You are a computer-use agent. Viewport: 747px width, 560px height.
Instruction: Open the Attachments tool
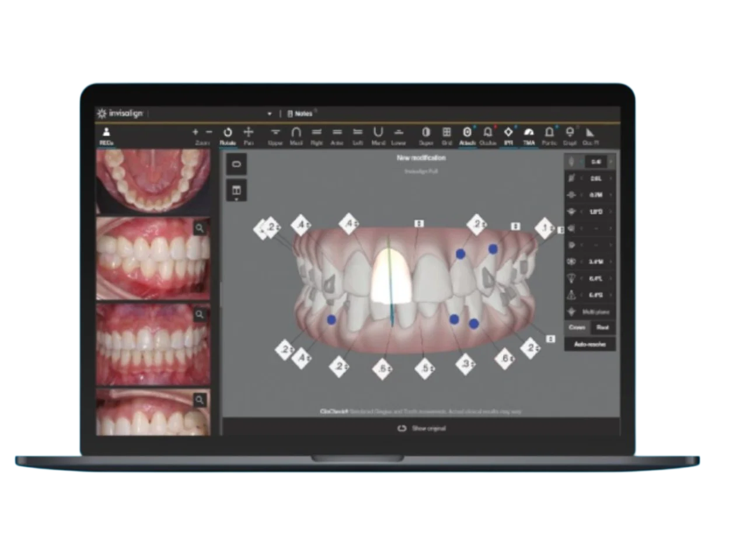pos(467,134)
